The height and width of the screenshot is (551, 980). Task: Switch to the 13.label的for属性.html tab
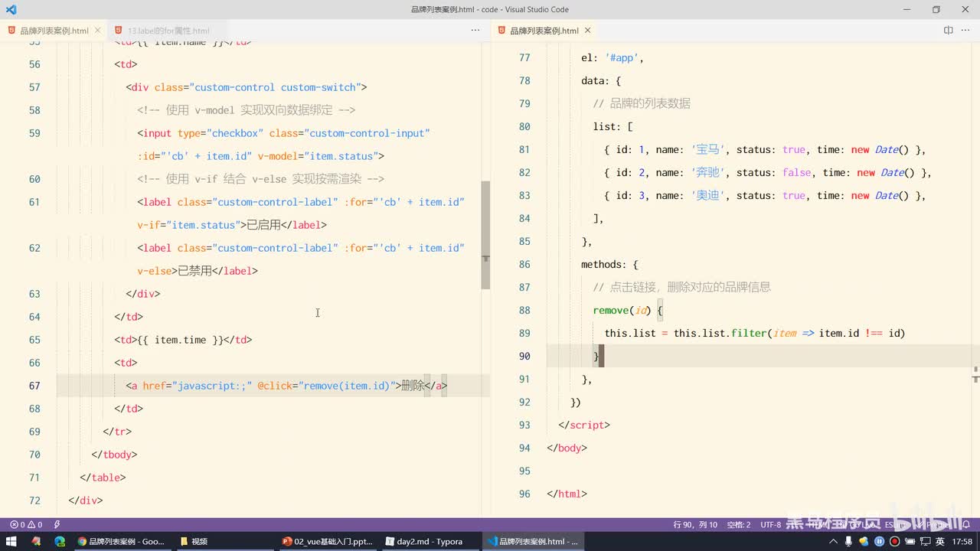click(168, 31)
